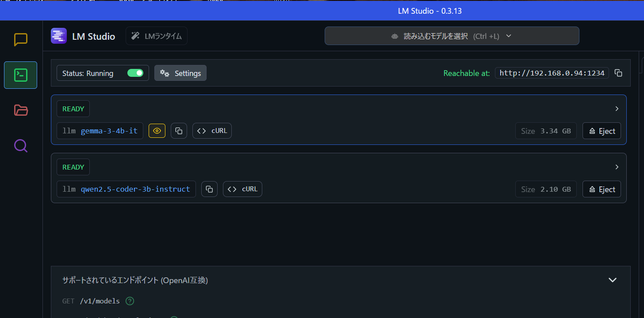Open the Discover search sidebar icon
644x318 pixels.
click(21, 145)
